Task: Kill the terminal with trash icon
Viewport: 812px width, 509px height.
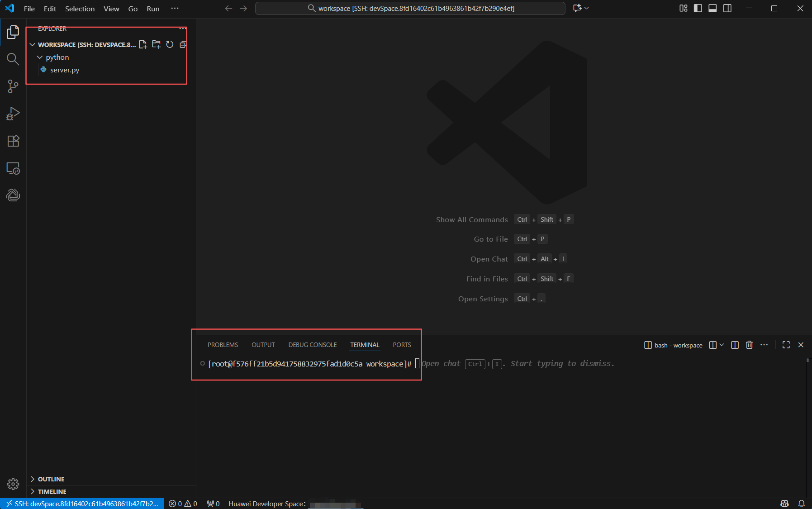Action: [750, 345]
